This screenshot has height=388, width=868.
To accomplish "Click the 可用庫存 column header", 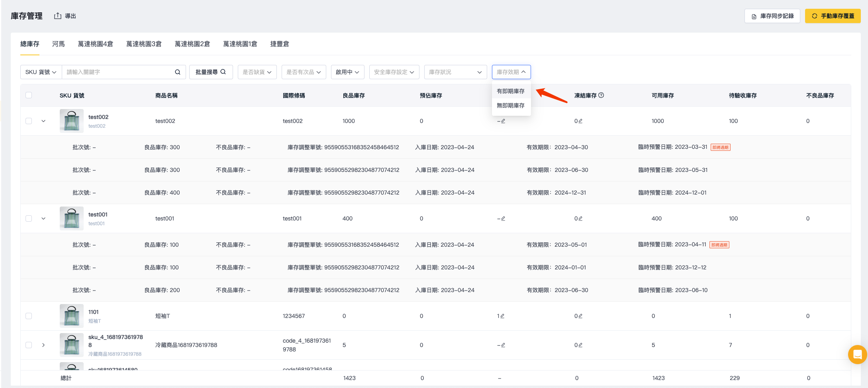I will (x=663, y=96).
